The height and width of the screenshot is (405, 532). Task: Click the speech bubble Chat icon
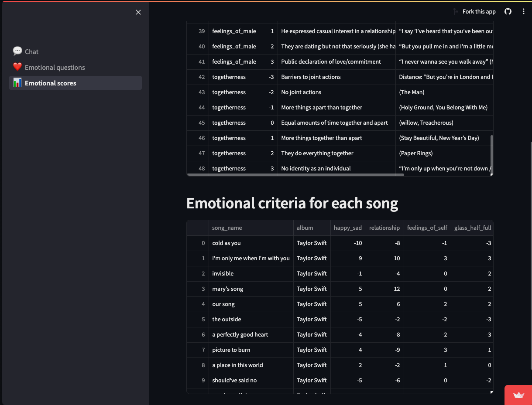pos(17,51)
